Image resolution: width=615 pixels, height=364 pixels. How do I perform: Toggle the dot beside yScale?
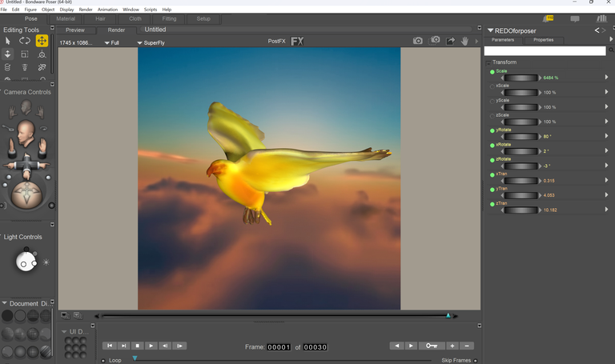(492, 102)
